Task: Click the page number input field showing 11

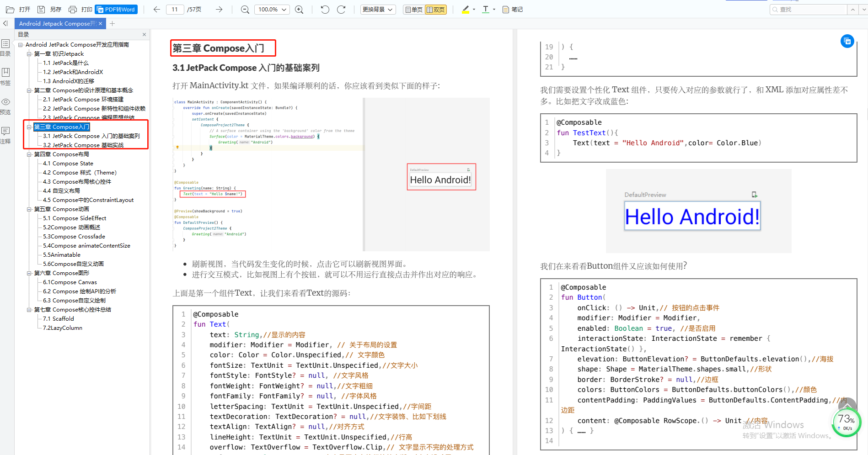Action: (x=175, y=9)
